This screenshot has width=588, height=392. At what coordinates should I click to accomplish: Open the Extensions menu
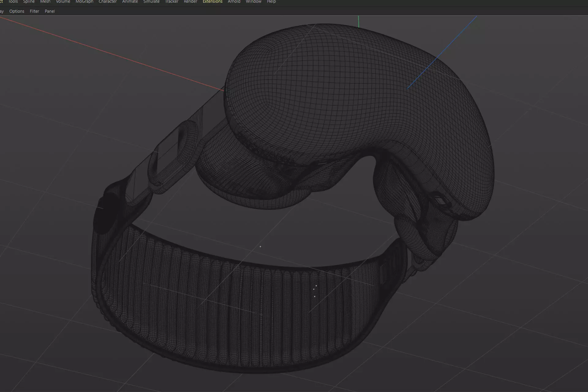(x=213, y=2)
